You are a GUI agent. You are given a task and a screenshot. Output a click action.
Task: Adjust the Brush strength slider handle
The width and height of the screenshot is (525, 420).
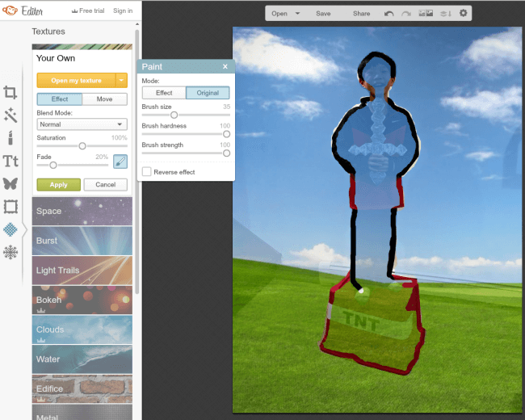coord(226,153)
